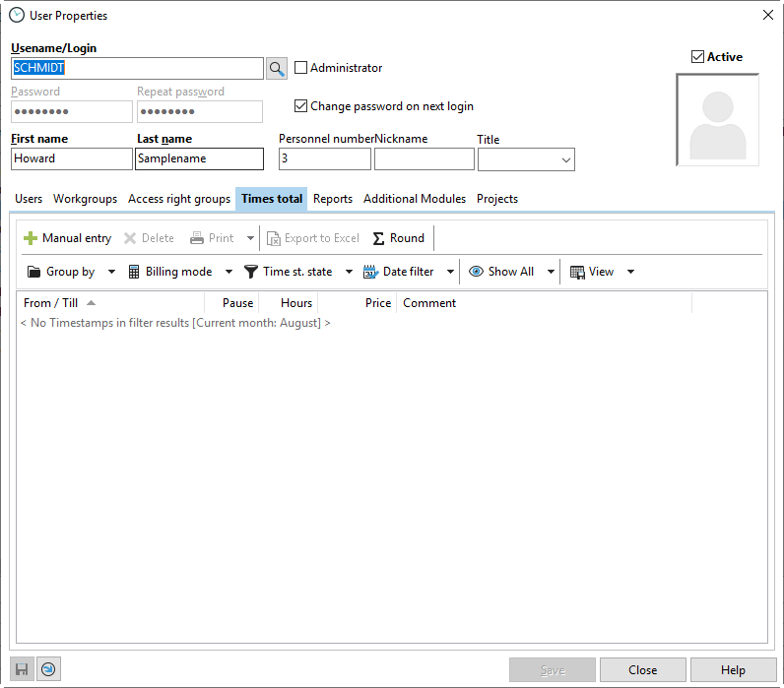The image size is (784, 688).
Task: Click the round blue arrow icon at bottom left
Action: point(48,669)
